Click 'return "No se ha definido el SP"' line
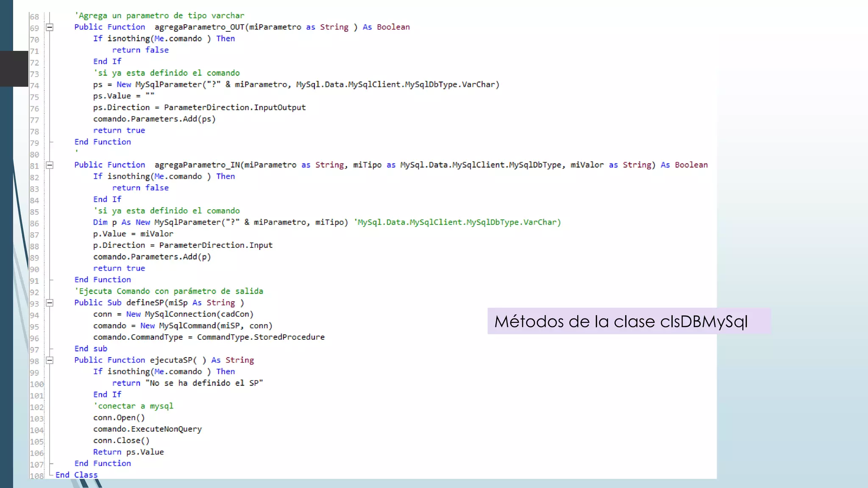868x488 pixels. 187,383
